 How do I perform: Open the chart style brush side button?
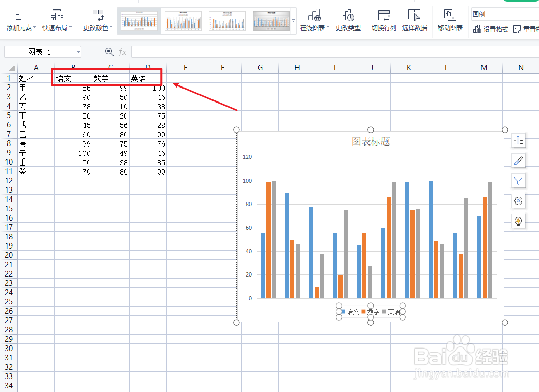(x=518, y=161)
